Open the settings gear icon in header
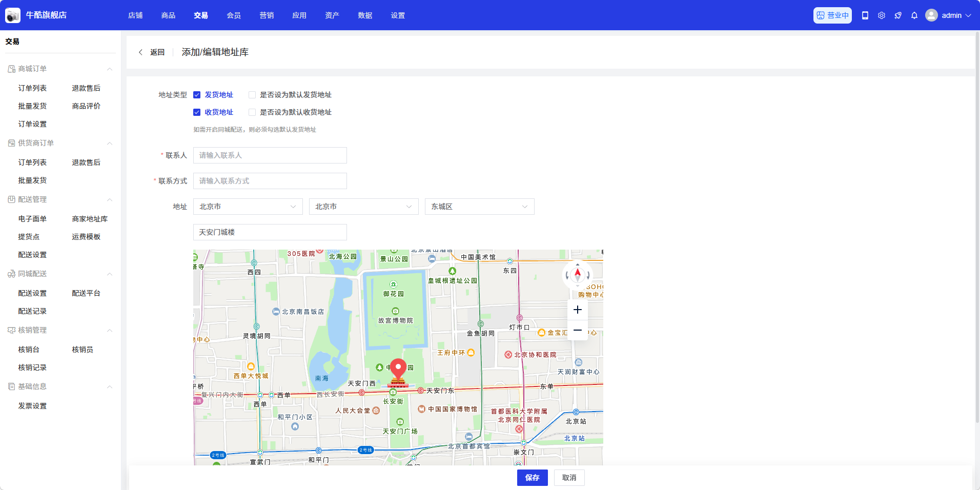The width and height of the screenshot is (980, 490). 882,15
